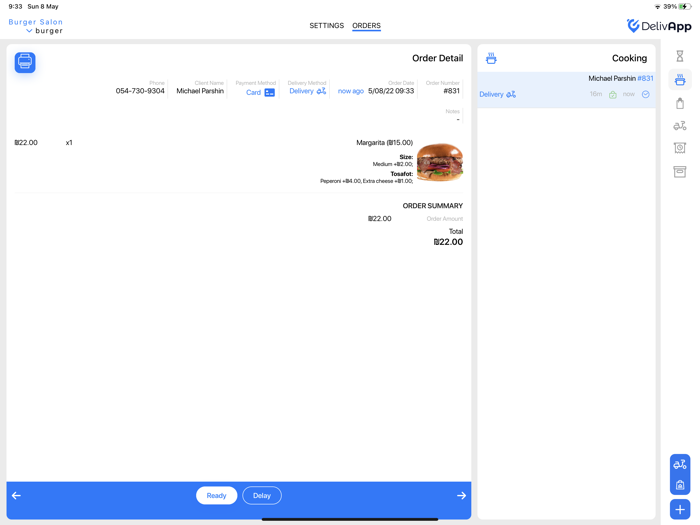
Task: Expand the burger branch dropdown chevron
Action: tap(29, 31)
